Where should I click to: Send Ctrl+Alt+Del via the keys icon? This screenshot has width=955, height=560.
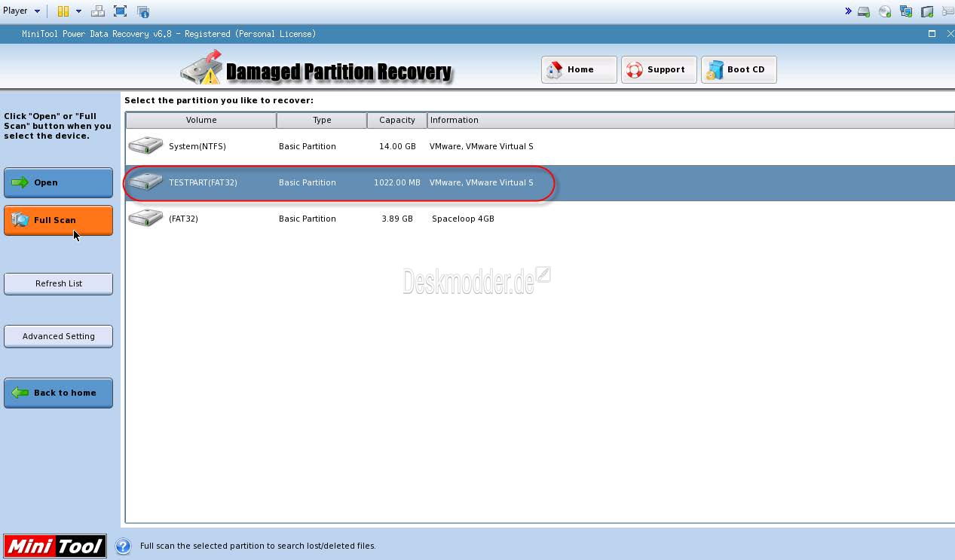[98, 11]
